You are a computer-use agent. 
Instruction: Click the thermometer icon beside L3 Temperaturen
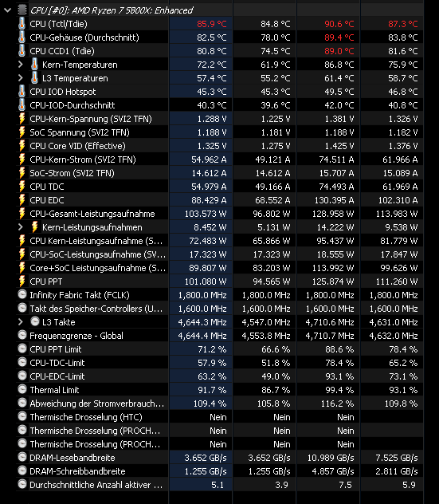click(x=34, y=78)
